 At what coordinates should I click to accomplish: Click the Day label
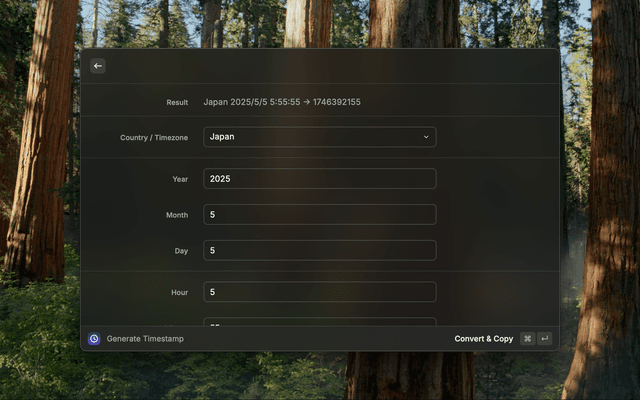[x=181, y=251]
